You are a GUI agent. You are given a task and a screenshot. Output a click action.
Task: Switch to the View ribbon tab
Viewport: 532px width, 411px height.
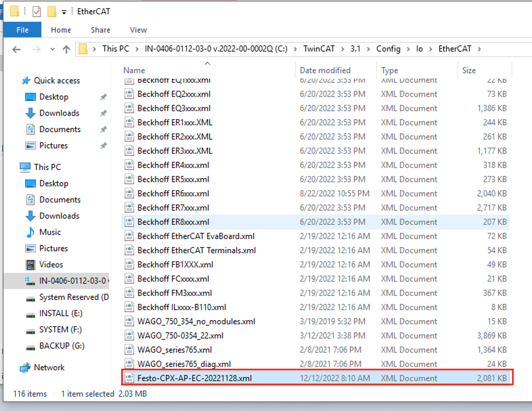[x=138, y=30]
